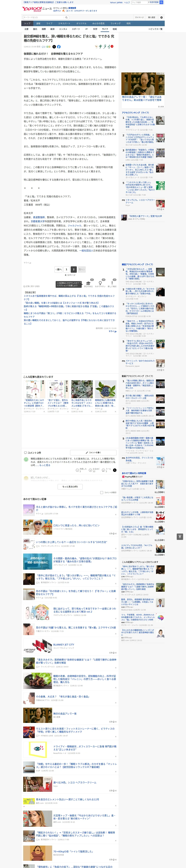Open 青木良文のエレメント別占い article
The height and width of the screenshot is (868, 186).
[67, 799]
